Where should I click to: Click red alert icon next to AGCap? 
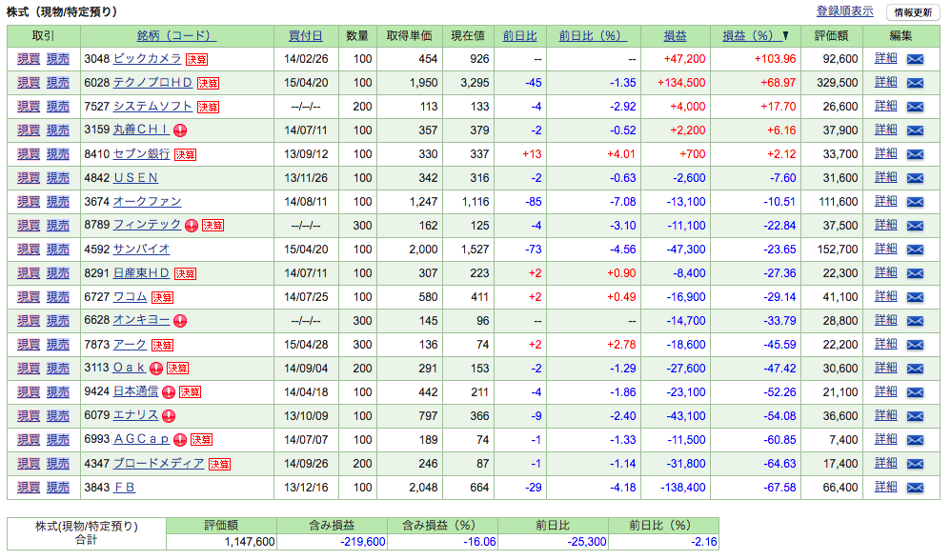[x=180, y=440]
